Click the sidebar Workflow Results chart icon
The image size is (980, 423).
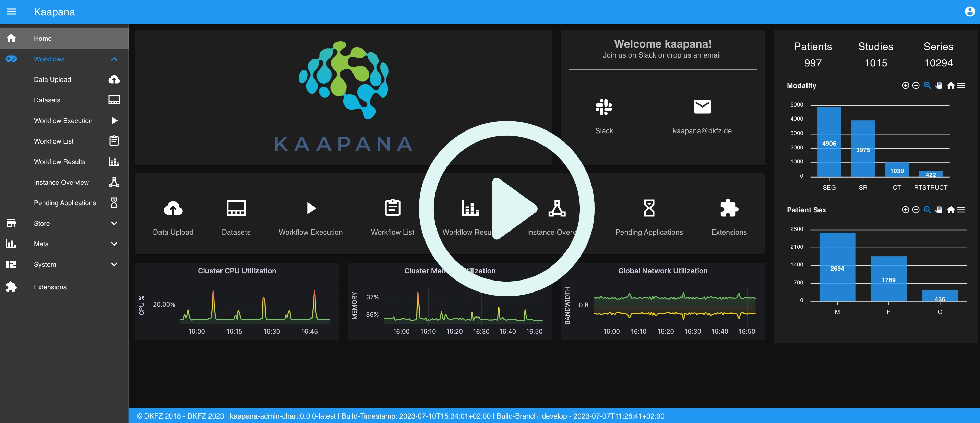point(114,162)
